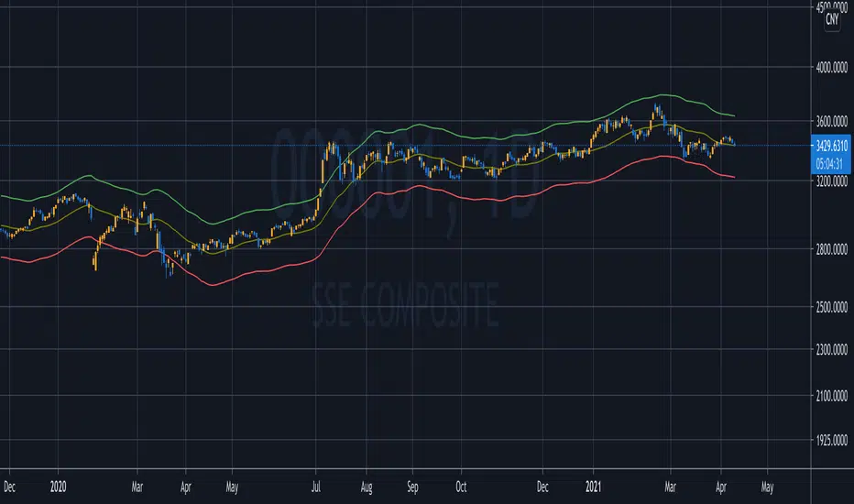Click the May label at axis end
854x504 pixels.
click(x=767, y=488)
